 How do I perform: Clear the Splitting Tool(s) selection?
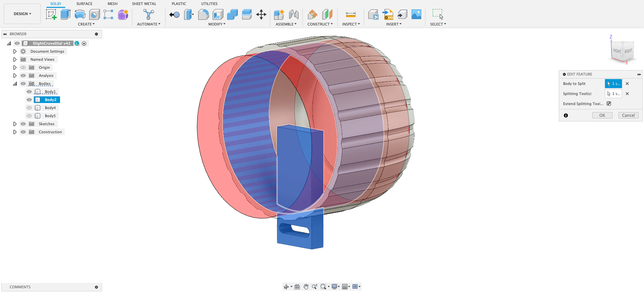click(627, 94)
